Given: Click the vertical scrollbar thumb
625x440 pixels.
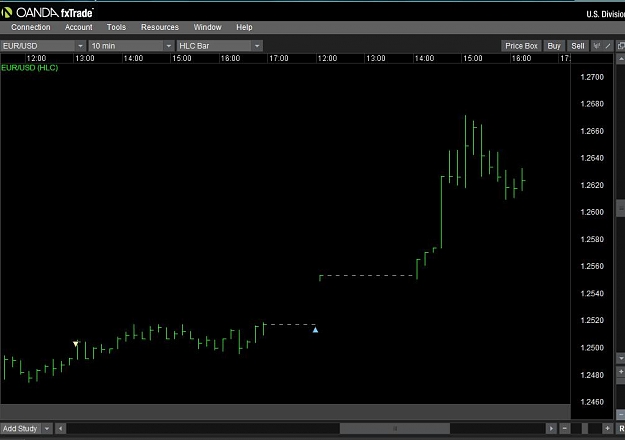Looking at the screenshot, I should coord(621,208).
